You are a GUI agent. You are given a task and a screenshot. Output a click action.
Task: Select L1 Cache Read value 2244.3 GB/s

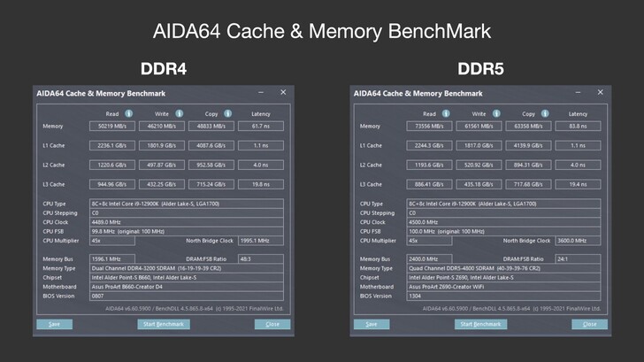pyautogui.click(x=429, y=145)
